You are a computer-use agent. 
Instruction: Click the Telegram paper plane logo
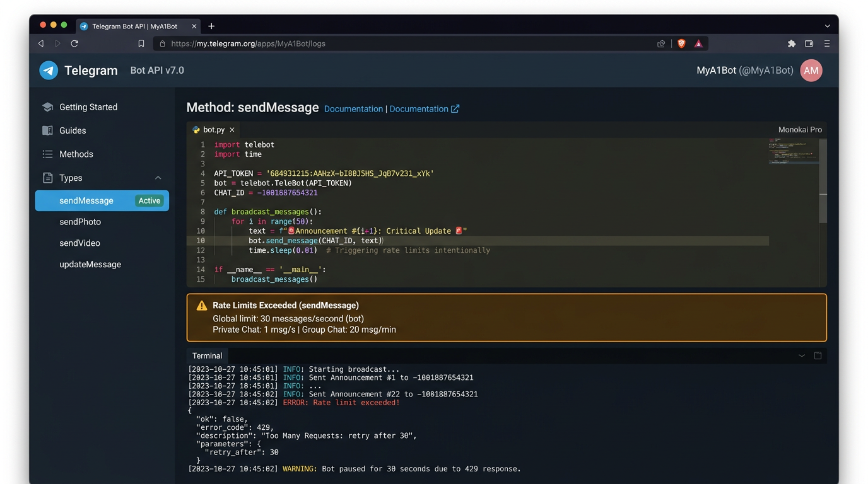tap(49, 71)
